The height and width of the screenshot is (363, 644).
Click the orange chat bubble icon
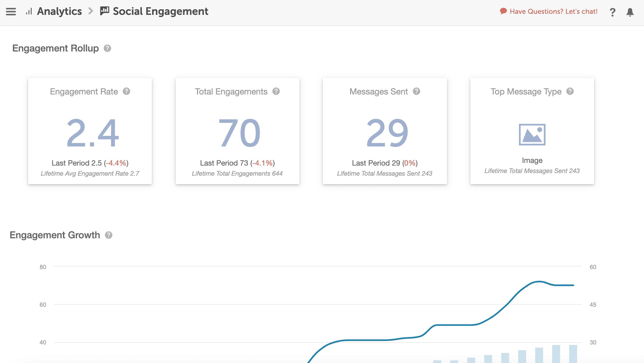click(x=503, y=11)
